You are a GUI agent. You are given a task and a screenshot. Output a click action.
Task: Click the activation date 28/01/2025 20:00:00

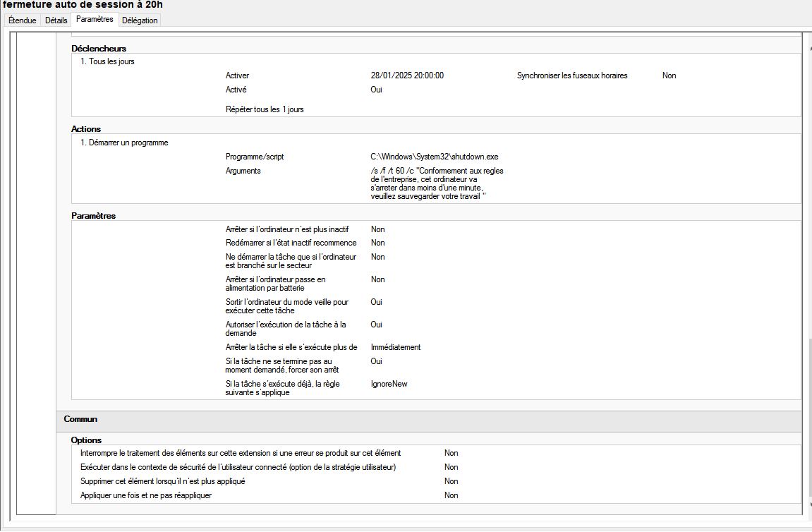tap(406, 75)
